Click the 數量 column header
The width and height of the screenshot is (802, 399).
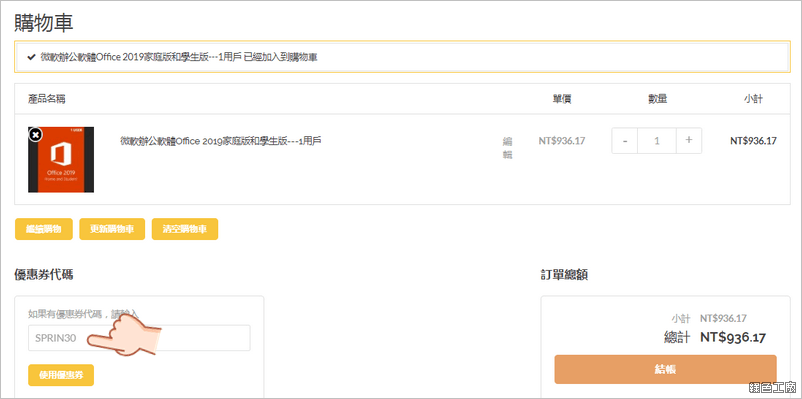pyautogui.click(x=657, y=99)
